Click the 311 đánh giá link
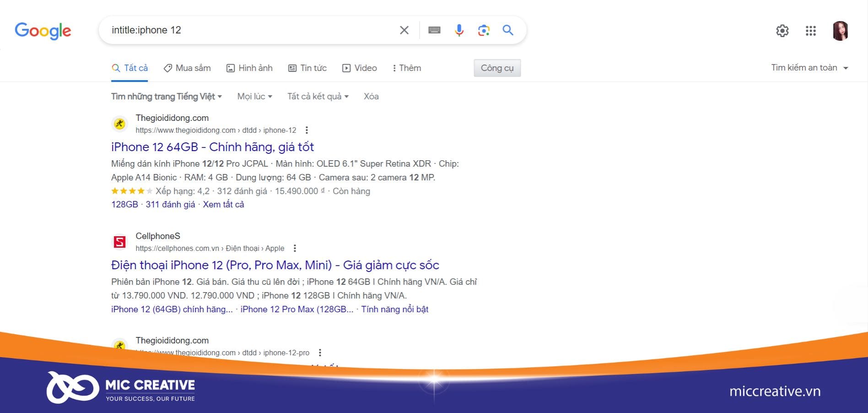868x413 pixels. (170, 205)
